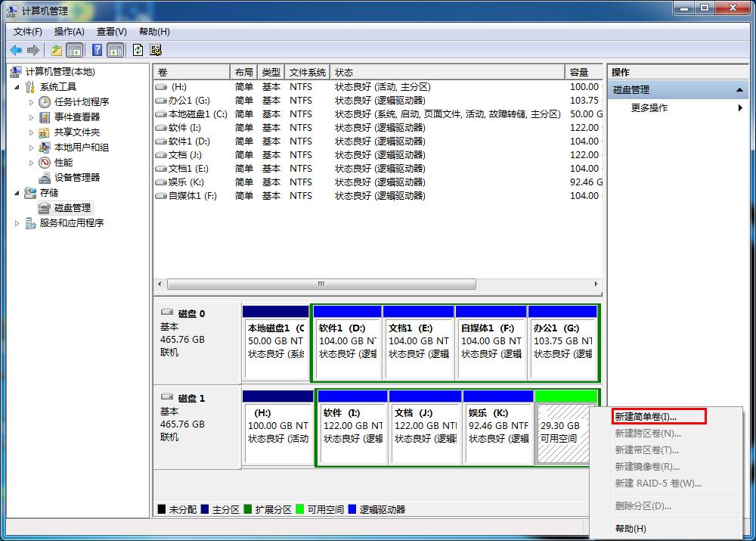
Task: Collapse the 系统工具 tree node
Action: (x=17, y=86)
